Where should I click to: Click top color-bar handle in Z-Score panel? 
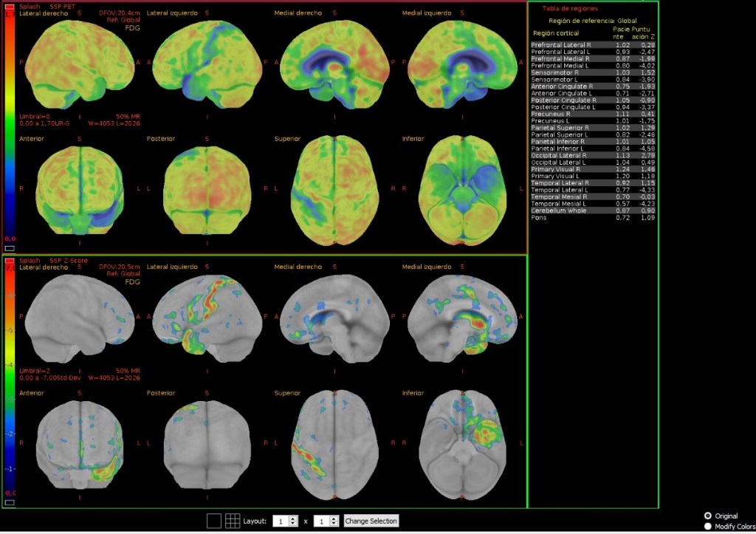tap(10, 261)
